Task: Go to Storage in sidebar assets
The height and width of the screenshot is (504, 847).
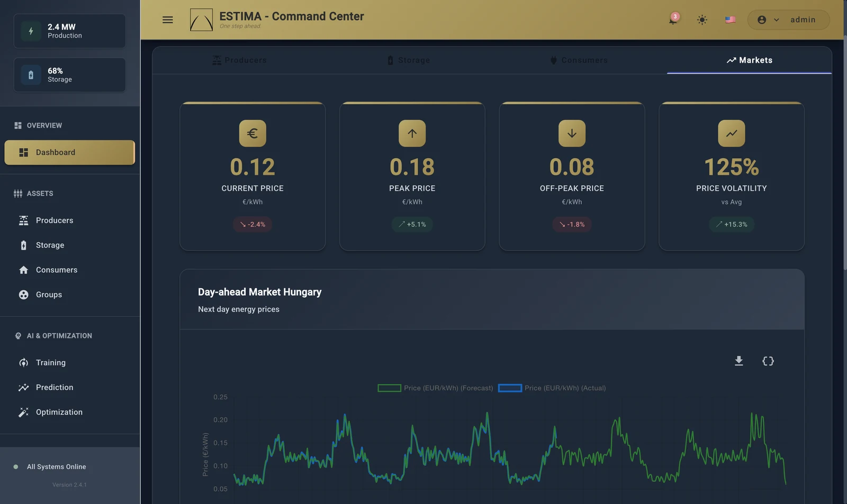Action: tap(70, 245)
